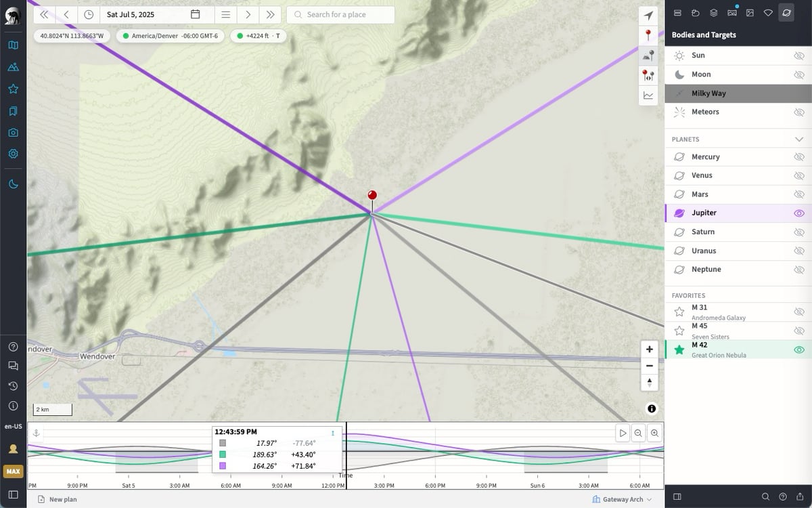Open favorites star in left sidebar

click(13, 89)
